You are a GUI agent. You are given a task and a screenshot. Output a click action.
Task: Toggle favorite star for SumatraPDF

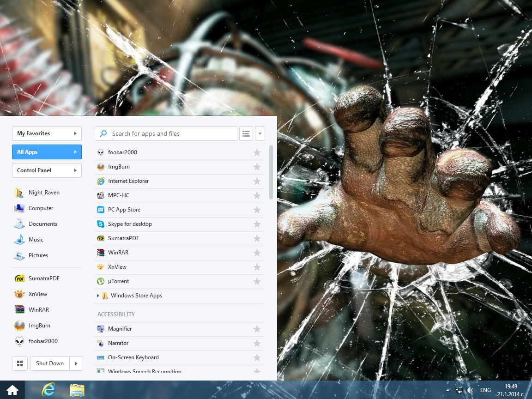[257, 238]
